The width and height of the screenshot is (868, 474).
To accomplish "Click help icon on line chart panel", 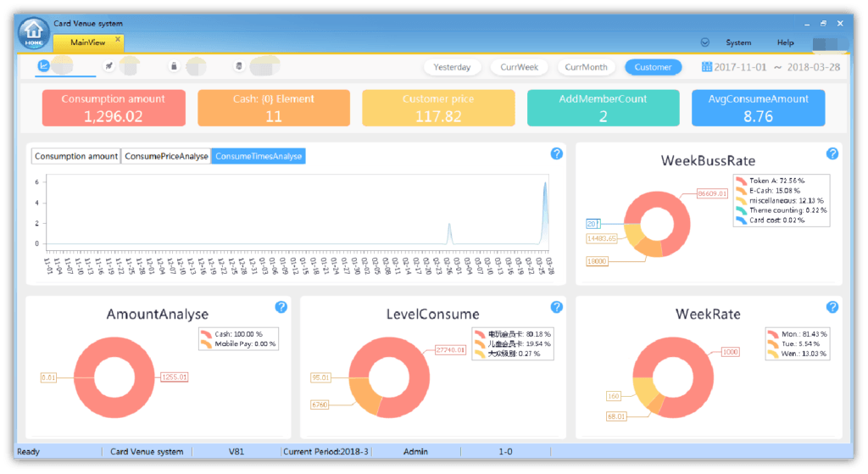I will click(556, 153).
